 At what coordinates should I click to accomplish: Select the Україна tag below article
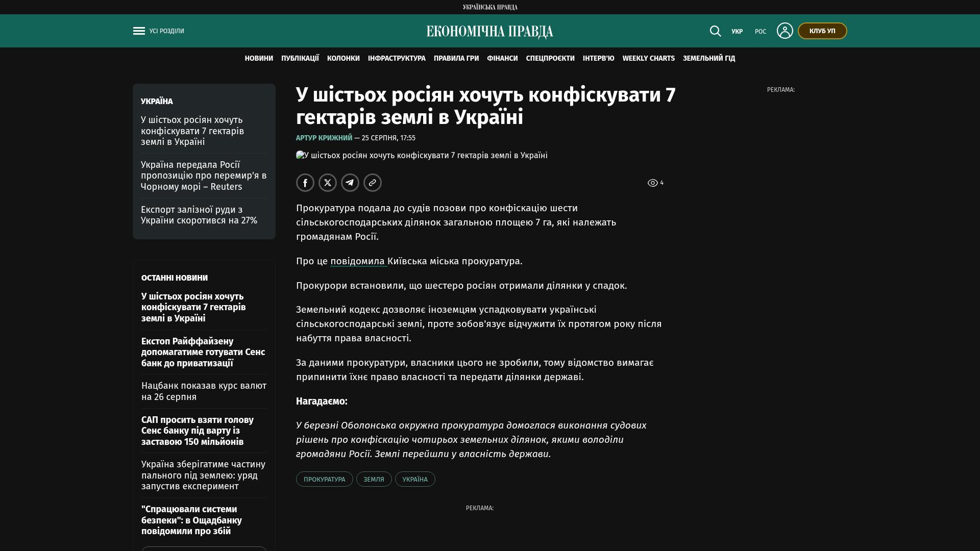(x=415, y=479)
